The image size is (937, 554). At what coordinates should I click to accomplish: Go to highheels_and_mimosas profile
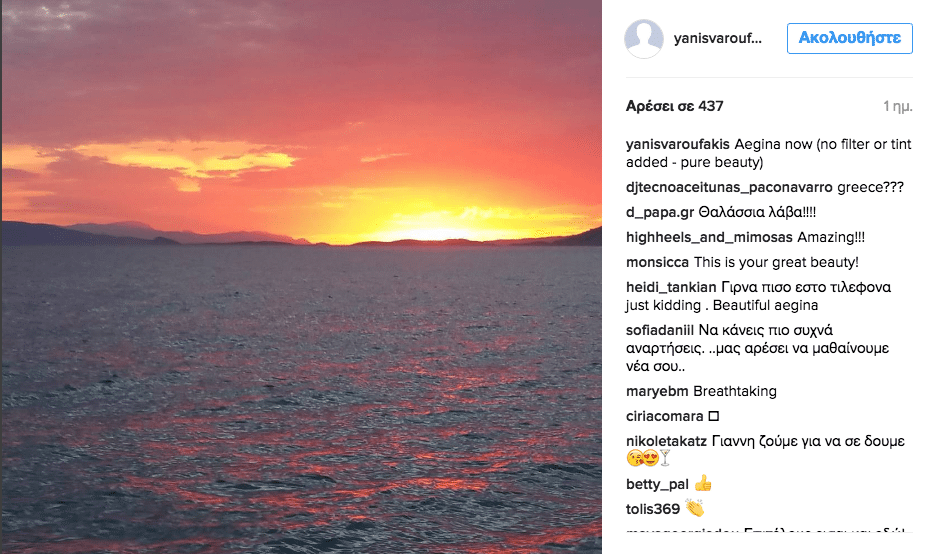click(709, 237)
